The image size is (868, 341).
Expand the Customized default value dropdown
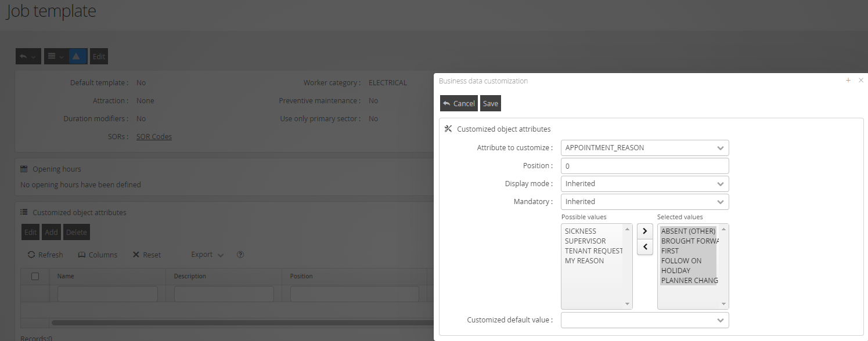(644, 320)
